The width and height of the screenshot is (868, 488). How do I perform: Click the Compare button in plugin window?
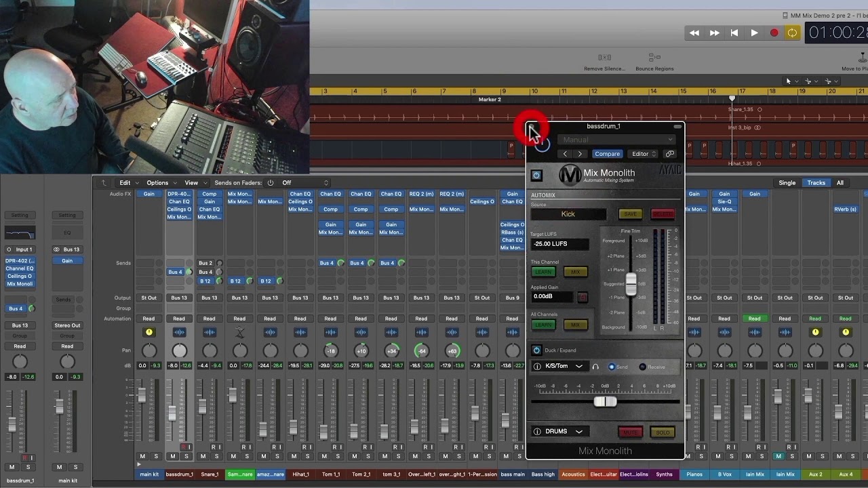pyautogui.click(x=607, y=154)
